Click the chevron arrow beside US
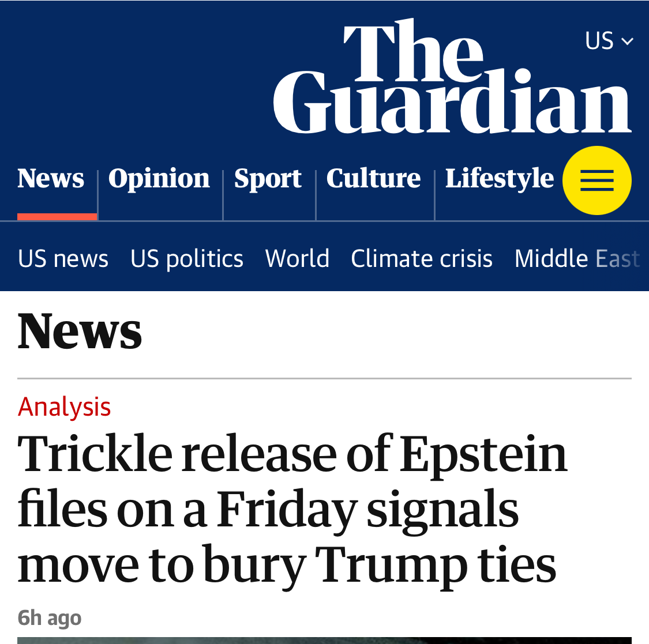 [x=628, y=42]
